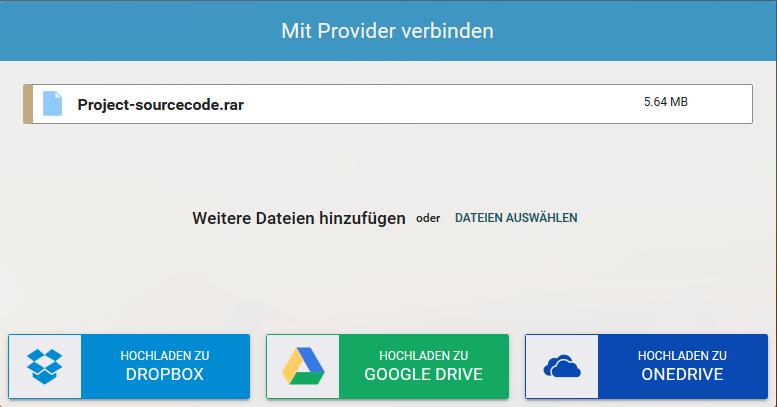Image resolution: width=777 pixels, height=407 pixels.
Task: Upload to Dropbox via Hochladen zu Dropbox
Action: (x=129, y=366)
